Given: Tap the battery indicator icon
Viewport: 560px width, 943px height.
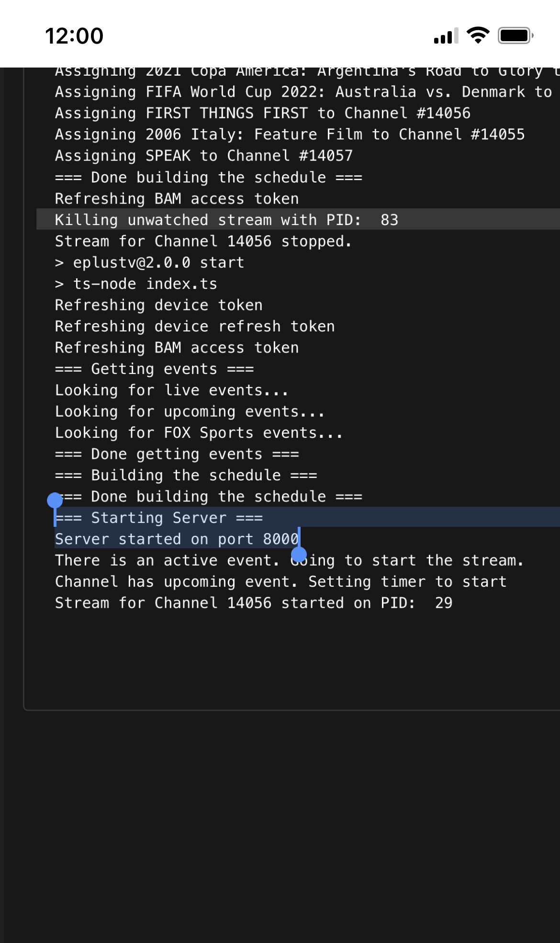Looking at the screenshot, I should pos(515,35).
